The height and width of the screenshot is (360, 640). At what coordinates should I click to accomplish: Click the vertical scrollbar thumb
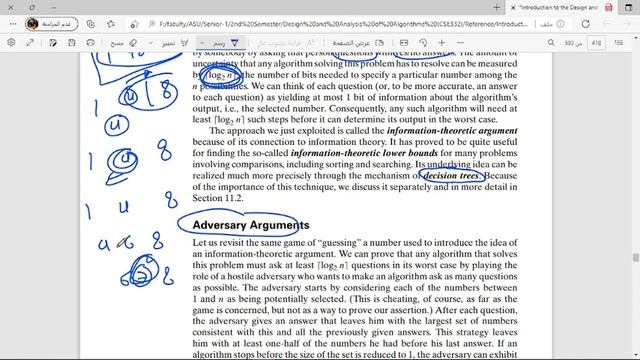click(636, 258)
